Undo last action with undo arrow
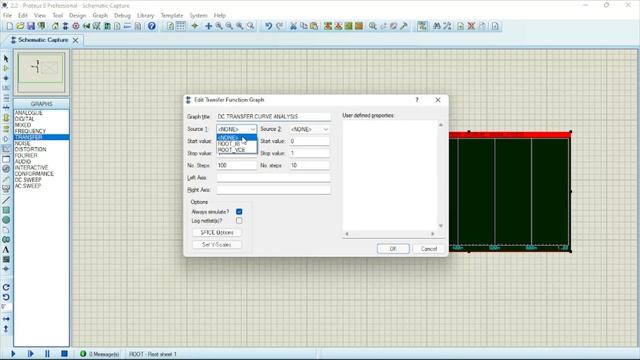This screenshot has width=640, height=360. coord(268,26)
